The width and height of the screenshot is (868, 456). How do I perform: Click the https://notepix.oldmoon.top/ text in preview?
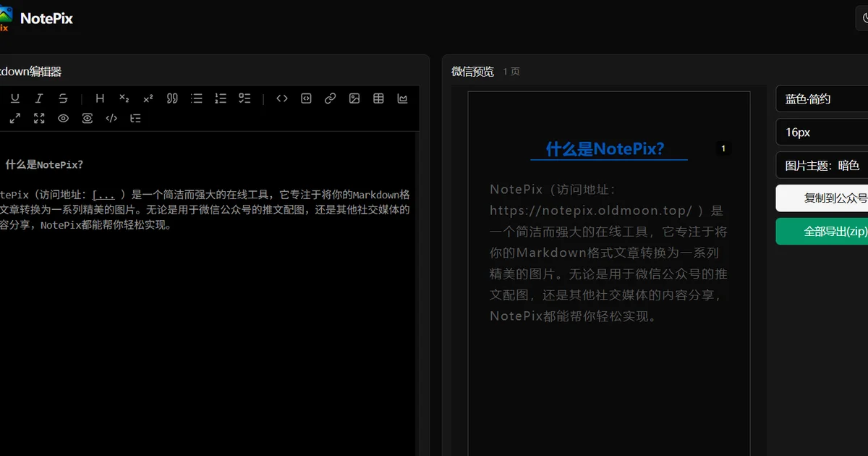[x=591, y=211]
